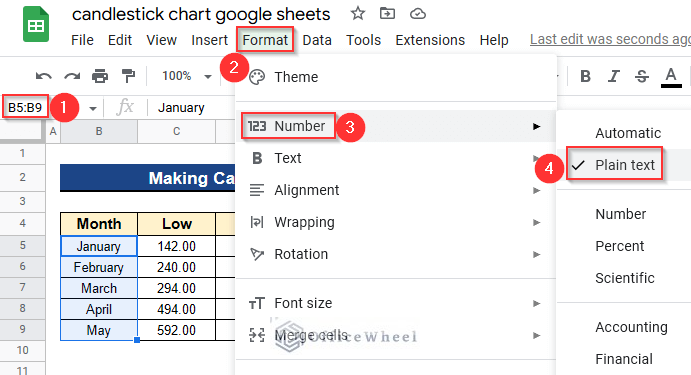Select column B header
691x375 pixels.
pyautogui.click(x=99, y=131)
